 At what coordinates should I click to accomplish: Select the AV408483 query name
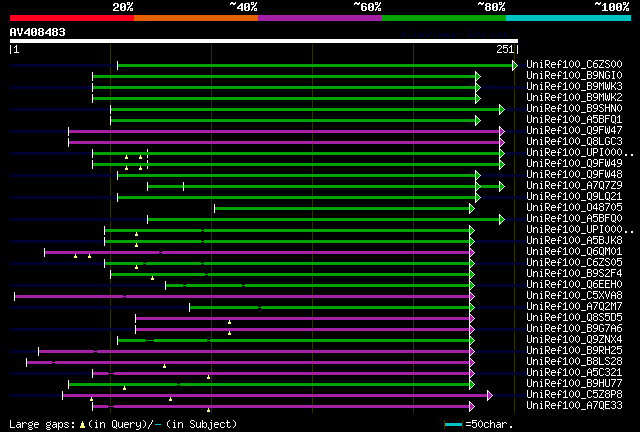point(38,32)
